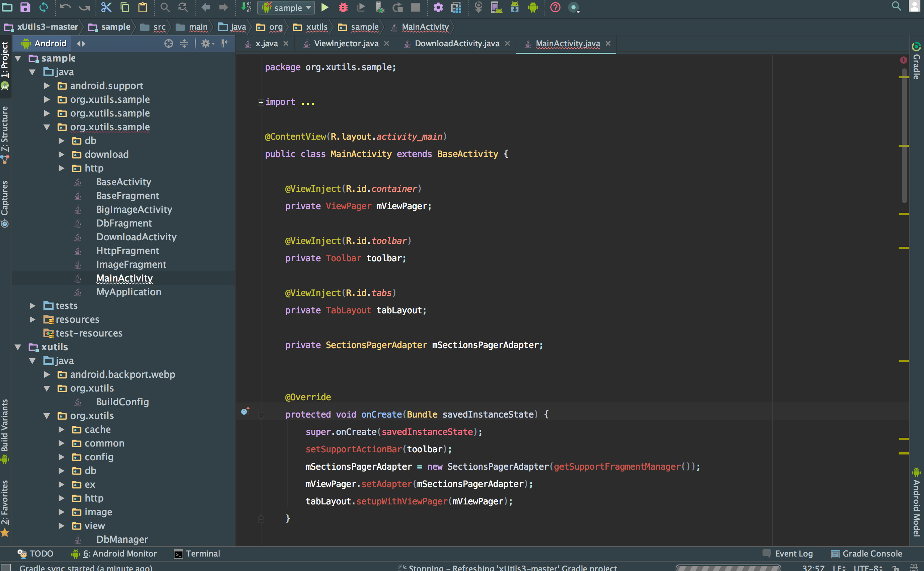Open the Event Log
Viewport: 924px width, 571px height.
coord(787,554)
